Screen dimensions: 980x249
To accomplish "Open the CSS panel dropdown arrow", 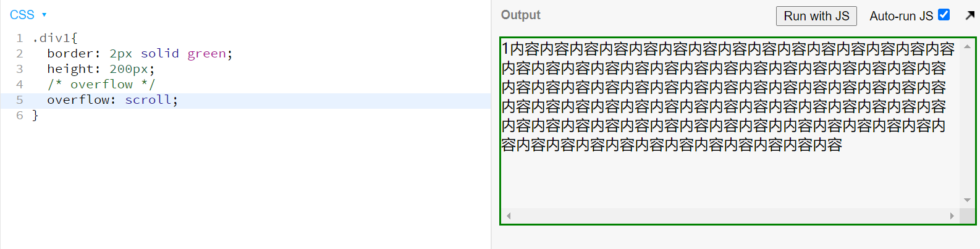I will [x=44, y=15].
